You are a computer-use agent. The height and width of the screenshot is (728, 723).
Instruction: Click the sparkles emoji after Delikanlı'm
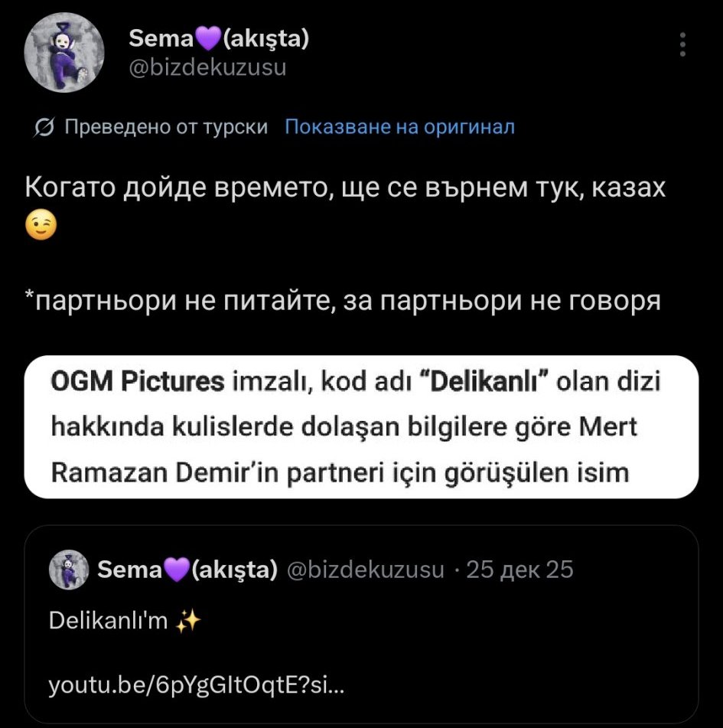click(187, 622)
